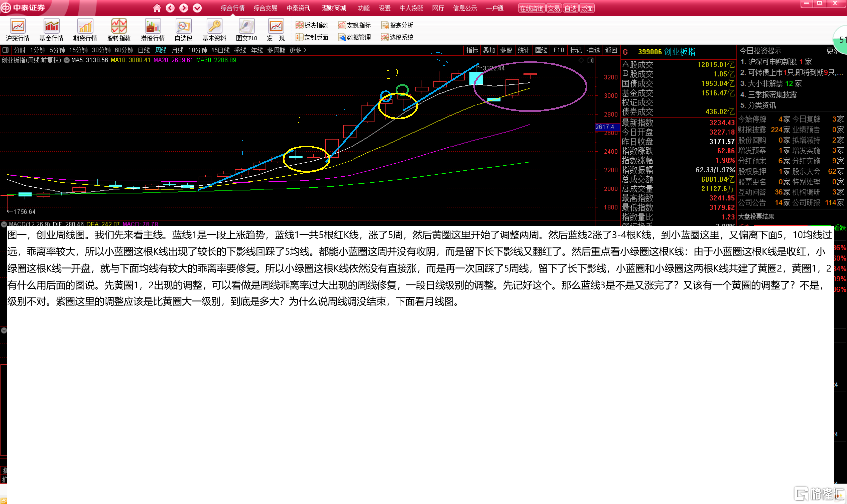
Task: Click the home icon in the title bar
Action: (x=157, y=8)
